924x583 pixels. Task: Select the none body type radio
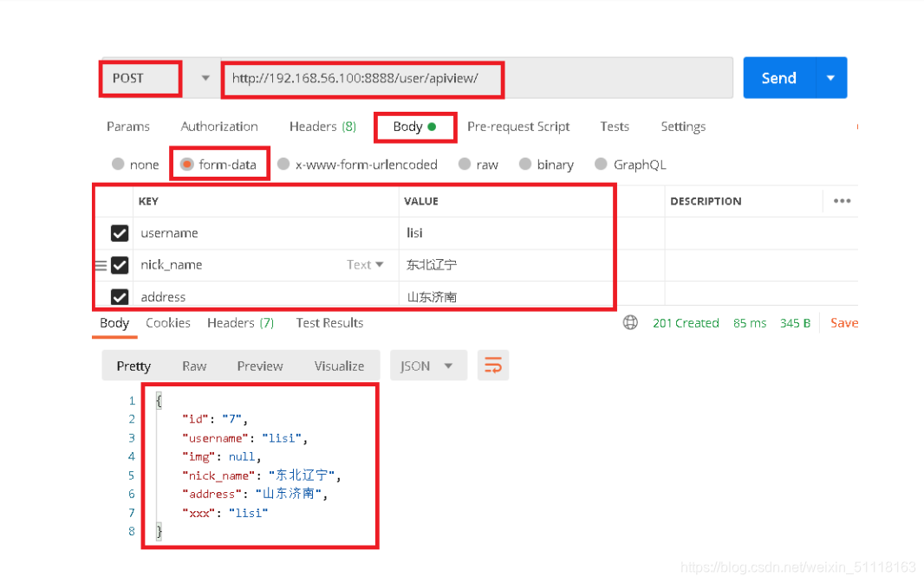pyautogui.click(x=118, y=165)
